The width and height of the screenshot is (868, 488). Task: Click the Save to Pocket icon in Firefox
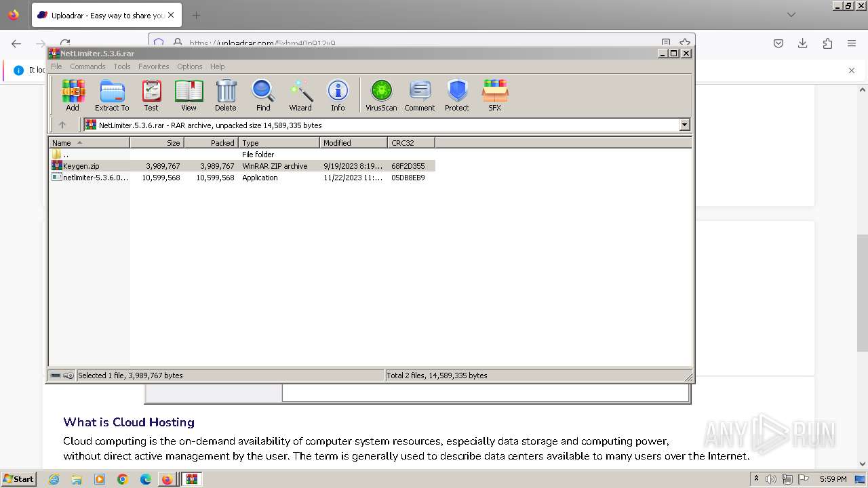(778, 43)
